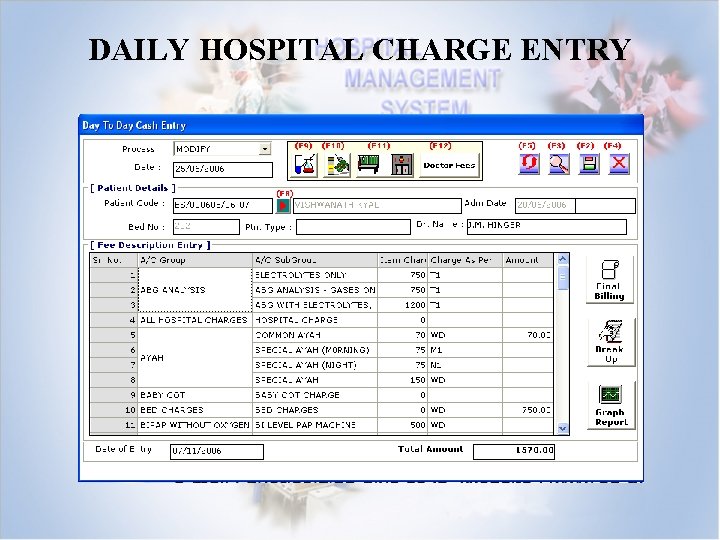Select the ABG WITH ELECTROLYTES row cell

pos(315,305)
